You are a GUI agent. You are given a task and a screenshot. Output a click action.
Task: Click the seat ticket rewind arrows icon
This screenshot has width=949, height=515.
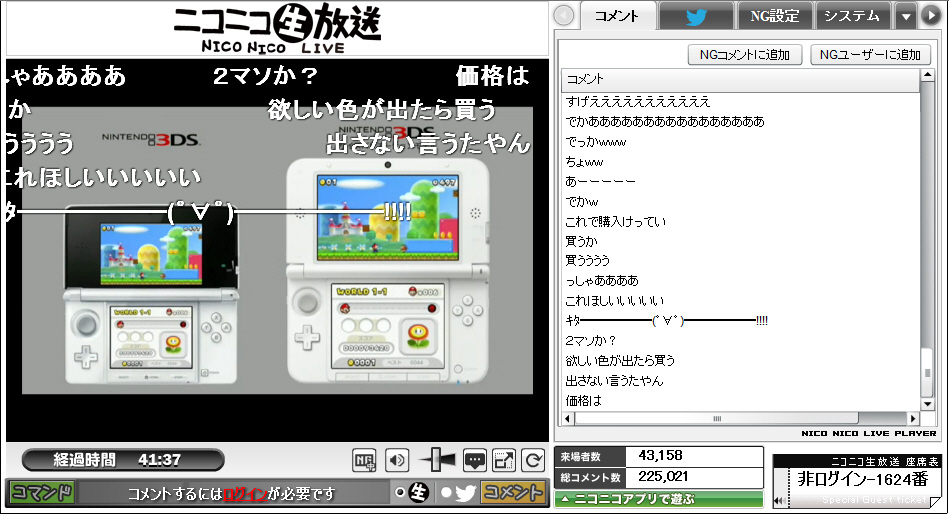[x=781, y=500]
